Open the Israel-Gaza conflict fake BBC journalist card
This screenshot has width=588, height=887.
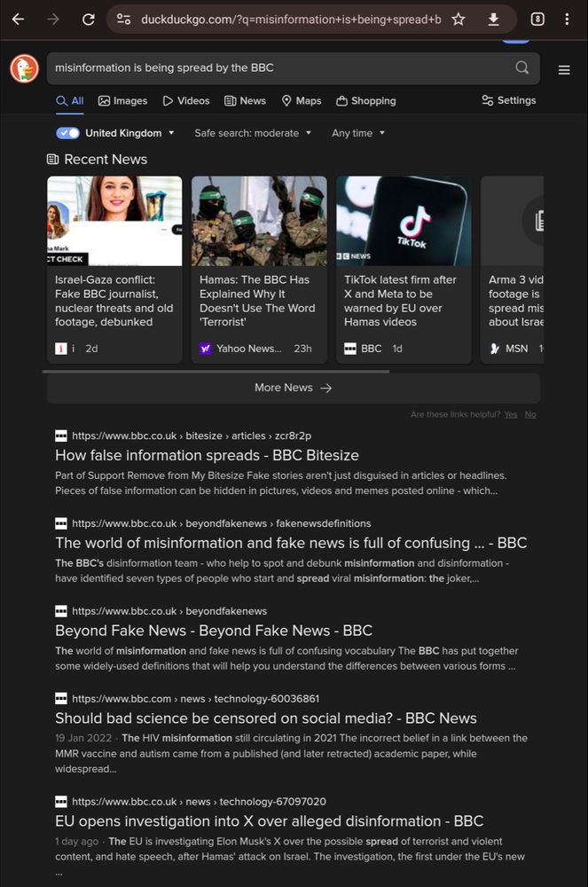(114, 270)
